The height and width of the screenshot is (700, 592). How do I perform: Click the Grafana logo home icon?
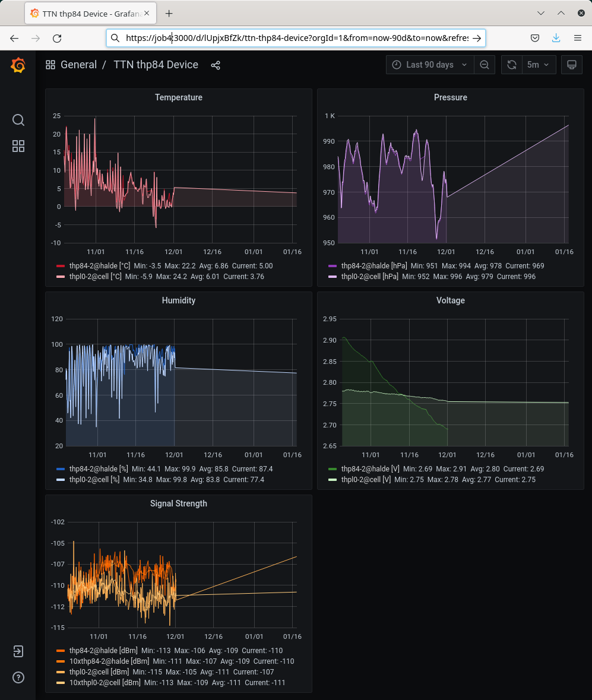[18, 65]
